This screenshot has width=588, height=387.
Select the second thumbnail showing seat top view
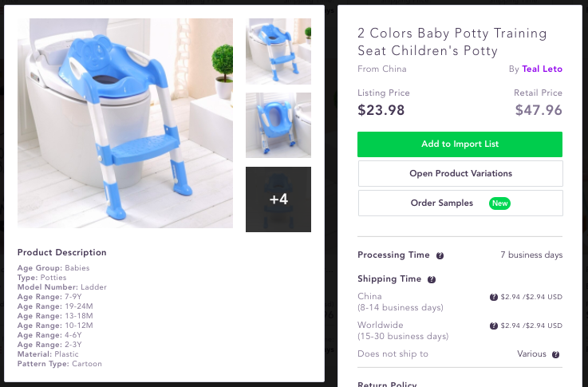click(x=278, y=125)
